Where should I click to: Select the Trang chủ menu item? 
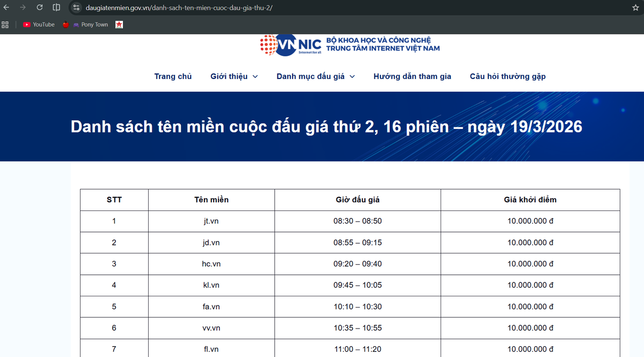click(x=173, y=76)
